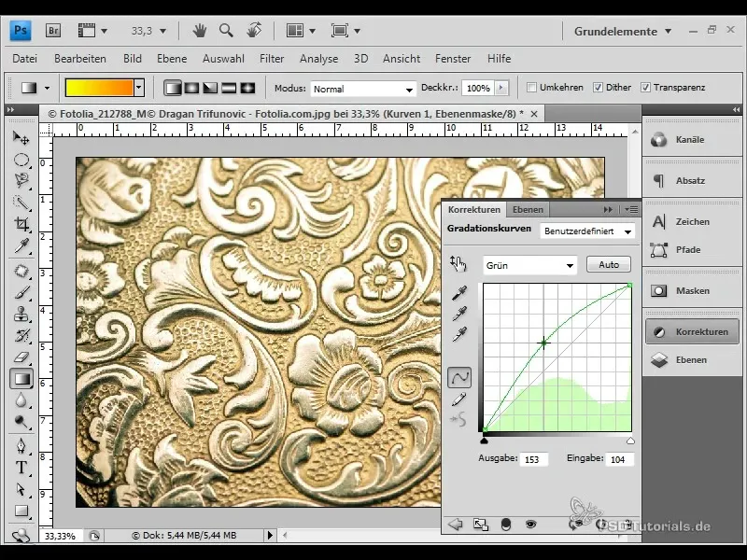Activate Rotate View tool in application bar

coord(254,31)
